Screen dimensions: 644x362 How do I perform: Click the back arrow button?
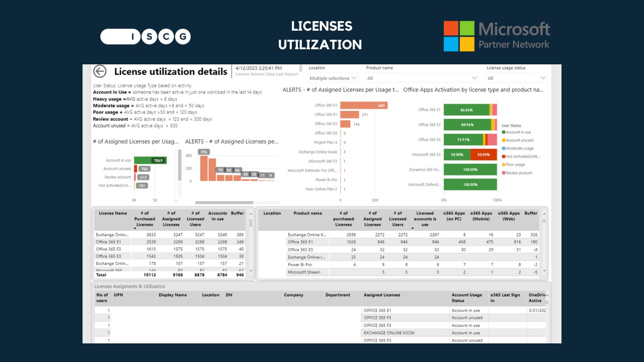pos(100,71)
